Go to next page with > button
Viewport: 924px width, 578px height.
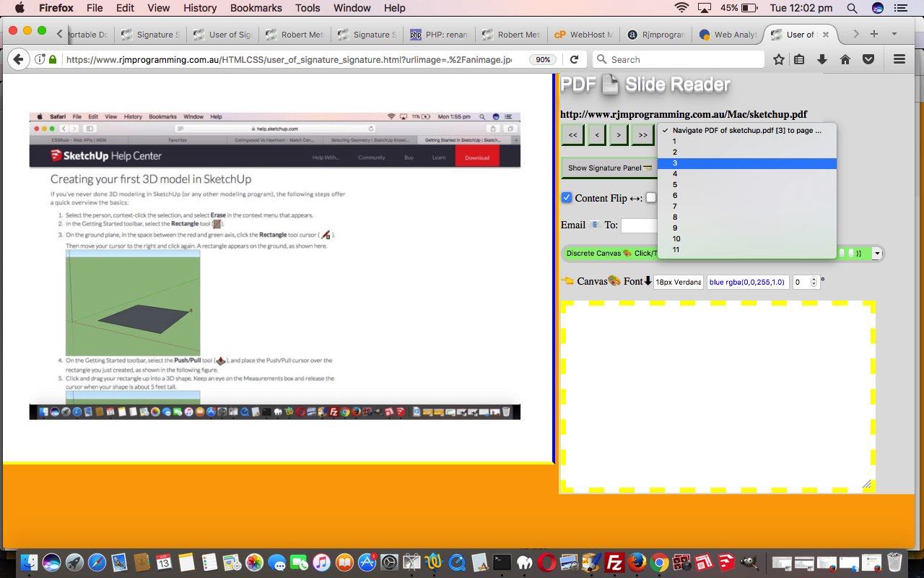point(619,135)
